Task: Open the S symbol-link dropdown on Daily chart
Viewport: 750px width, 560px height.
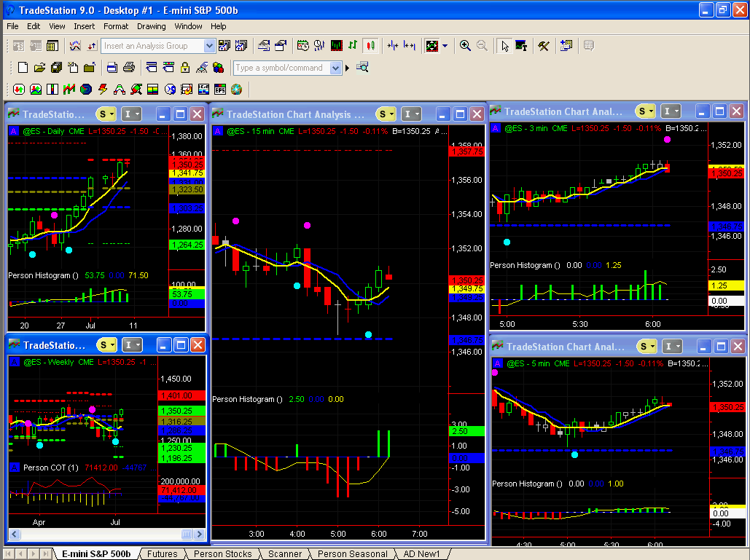Action: click(106, 114)
